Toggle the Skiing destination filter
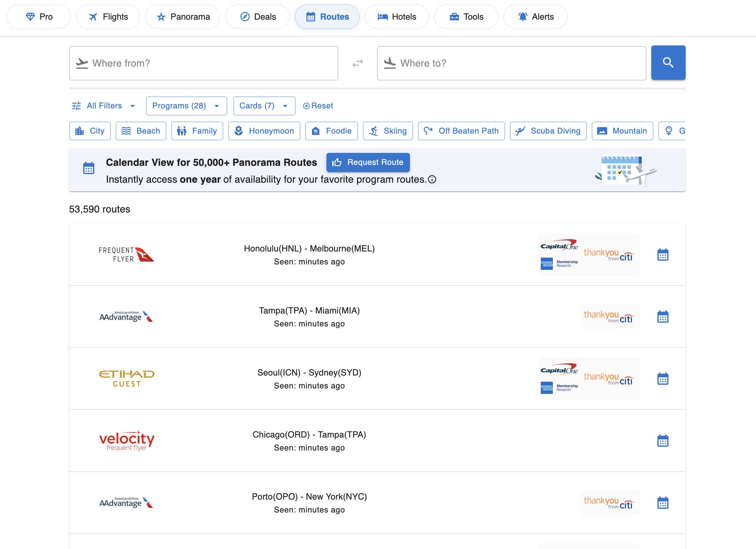 point(388,131)
